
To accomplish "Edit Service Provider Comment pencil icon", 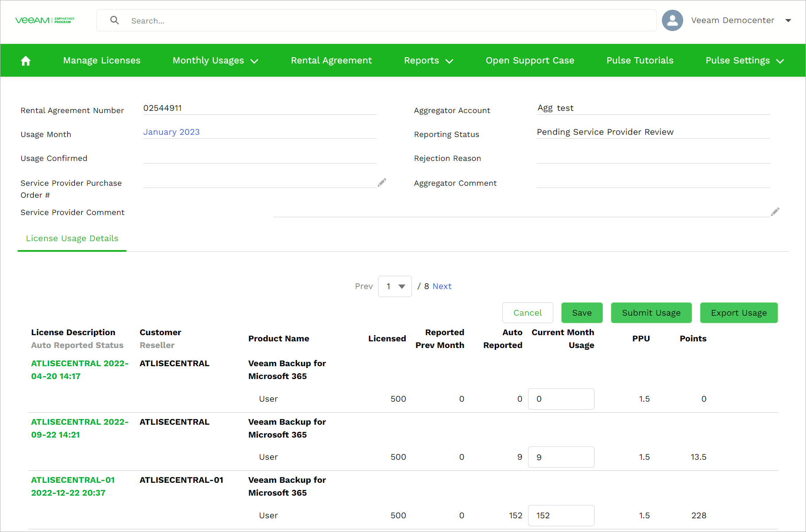I will pyautogui.click(x=775, y=212).
